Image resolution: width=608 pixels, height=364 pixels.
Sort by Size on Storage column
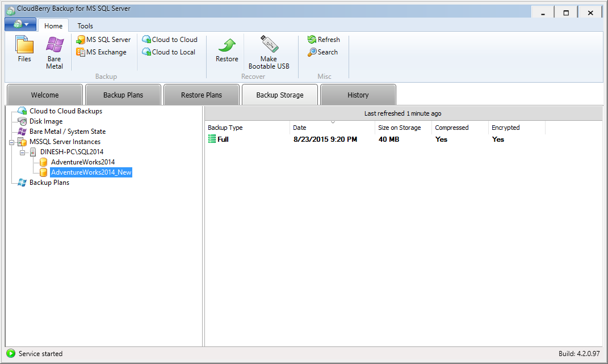403,128
